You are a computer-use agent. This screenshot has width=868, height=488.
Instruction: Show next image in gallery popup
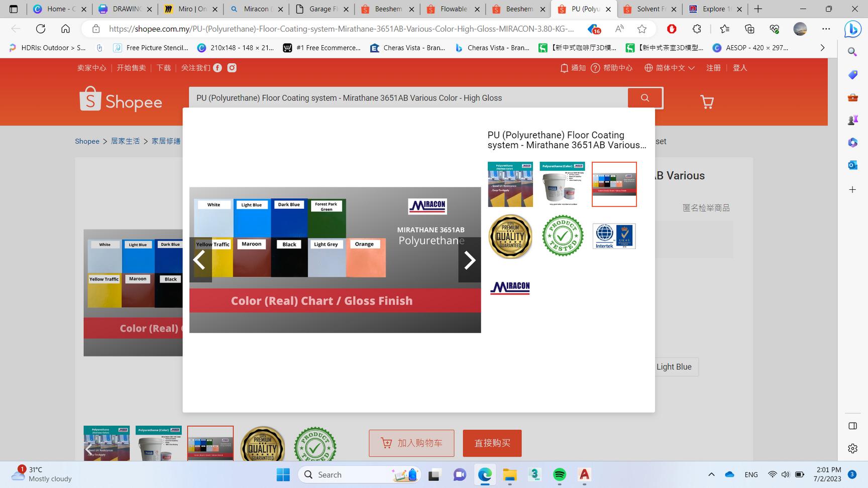pyautogui.click(x=470, y=260)
